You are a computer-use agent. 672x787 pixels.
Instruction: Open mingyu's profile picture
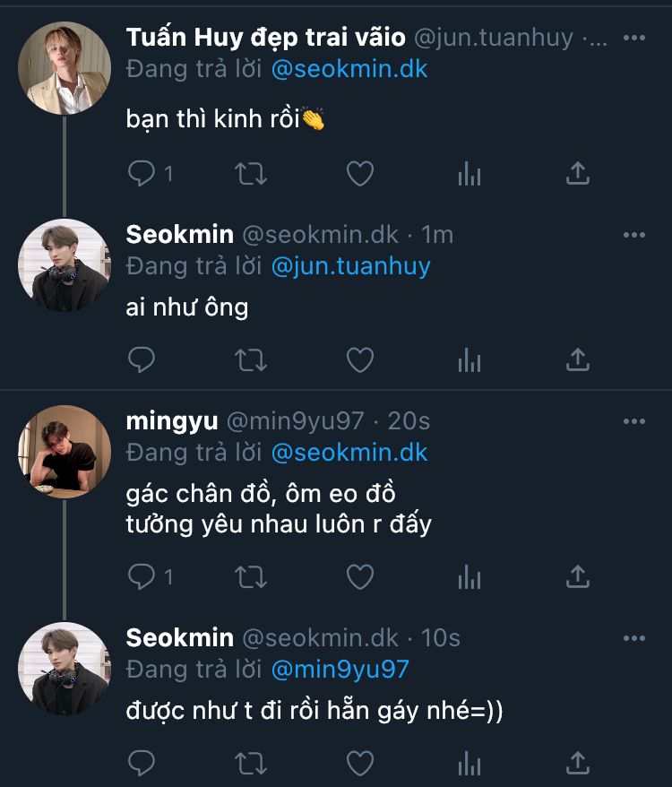point(65,451)
